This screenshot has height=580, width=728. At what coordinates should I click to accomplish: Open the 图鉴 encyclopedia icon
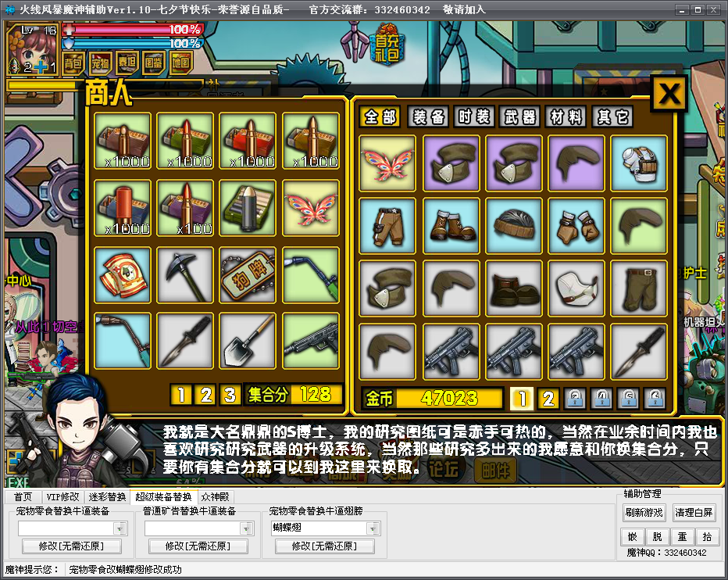pyautogui.click(x=154, y=63)
